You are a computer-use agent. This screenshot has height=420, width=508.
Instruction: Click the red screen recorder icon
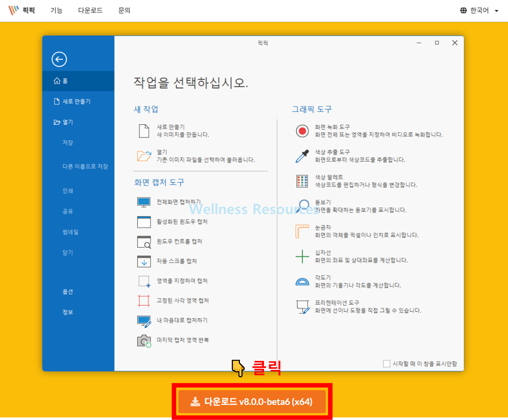(302, 131)
